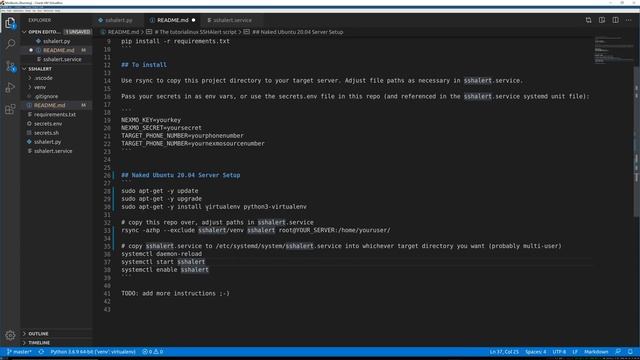Viewport: 640px width, 360px height.
Task: Change language mode Markdown
Action: 596,352
